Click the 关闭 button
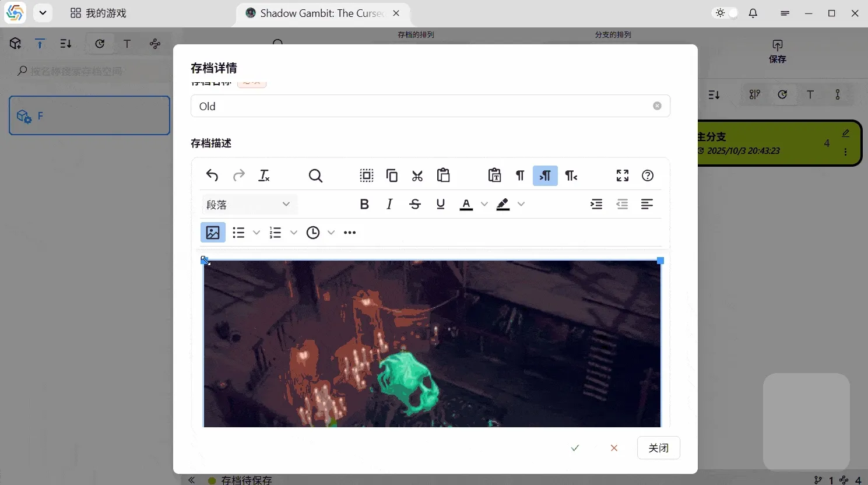This screenshot has height=485, width=868. 658,448
